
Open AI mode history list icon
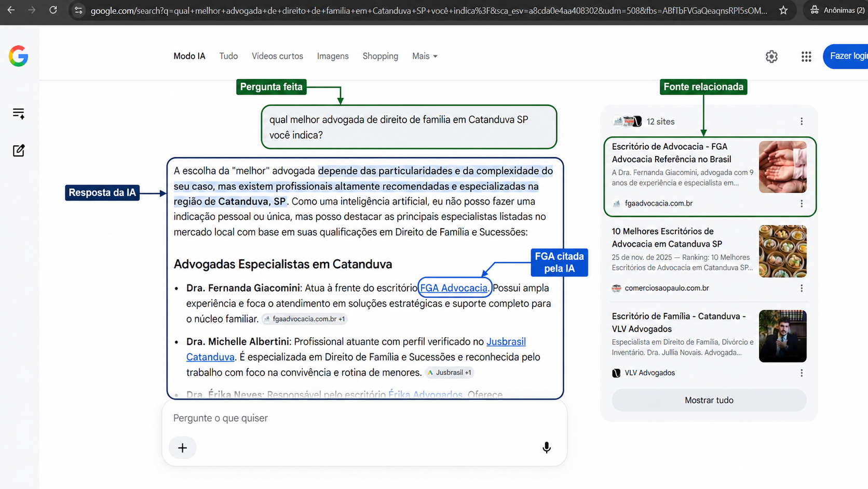19,114
